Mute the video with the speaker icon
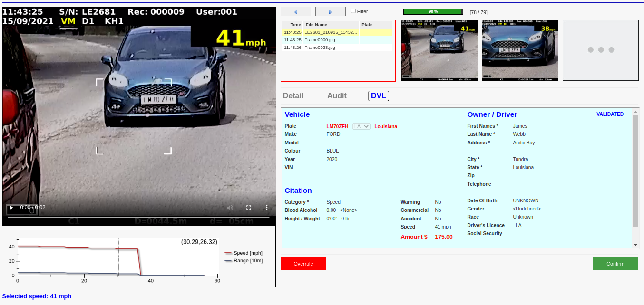The image size is (644, 305). [230, 208]
